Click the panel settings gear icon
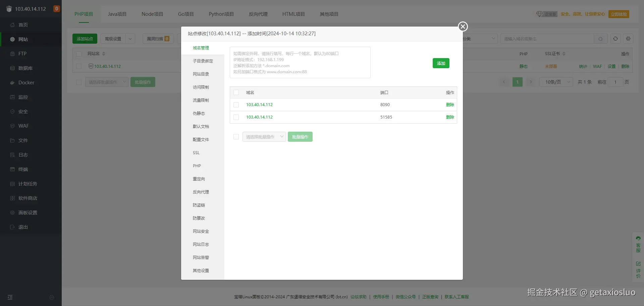This screenshot has height=306, width=644. pyautogui.click(x=12, y=213)
